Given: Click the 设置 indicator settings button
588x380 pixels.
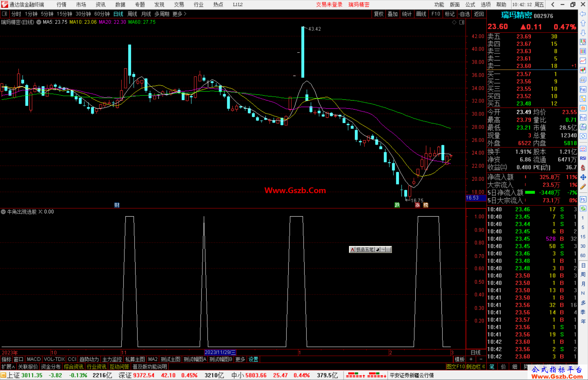Looking at the screenshot, I should click(x=253, y=359).
